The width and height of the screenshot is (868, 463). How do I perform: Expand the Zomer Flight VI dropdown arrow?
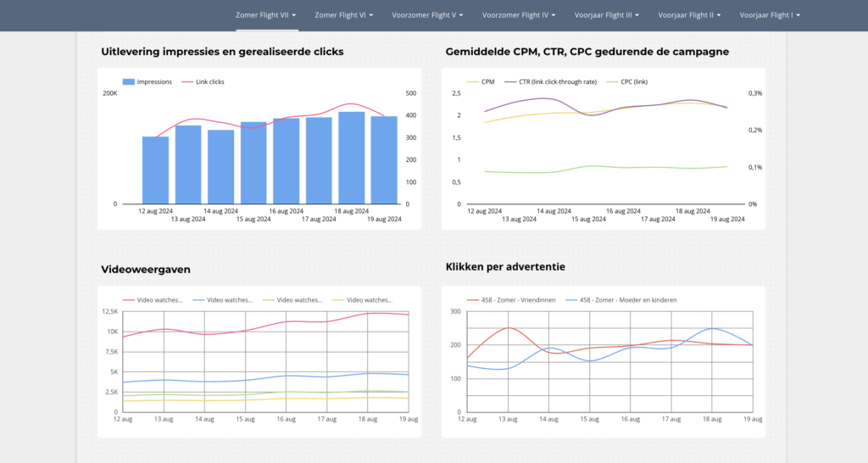(x=371, y=15)
